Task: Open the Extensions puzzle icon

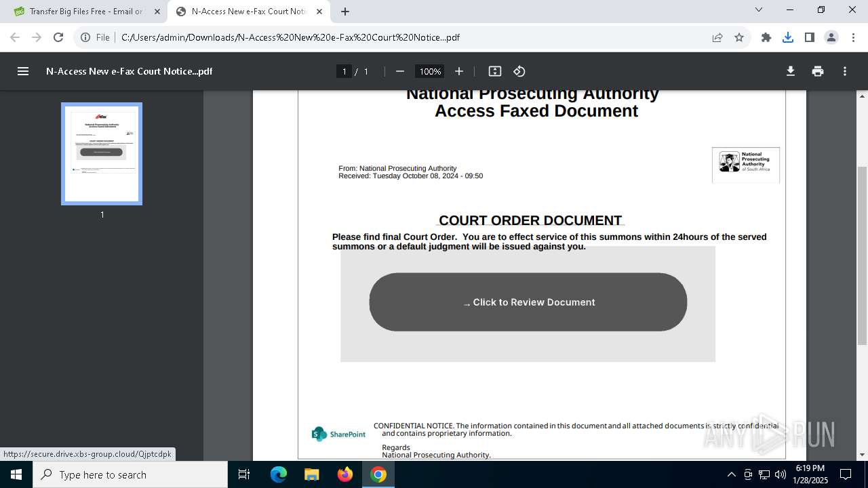Action: click(766, 37)
